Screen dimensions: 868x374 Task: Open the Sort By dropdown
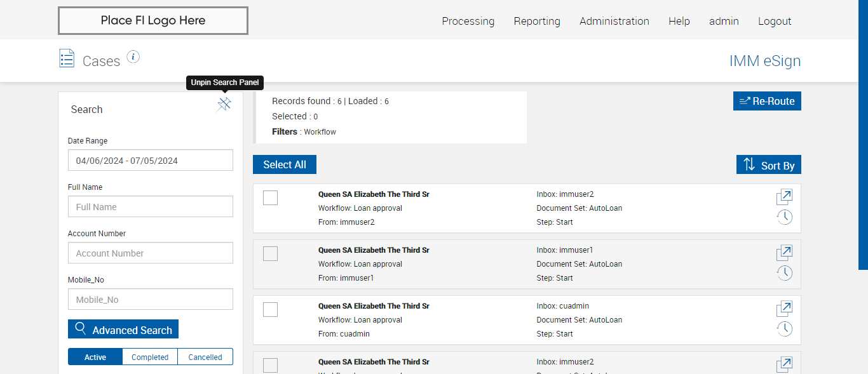[x=768, y=165]
